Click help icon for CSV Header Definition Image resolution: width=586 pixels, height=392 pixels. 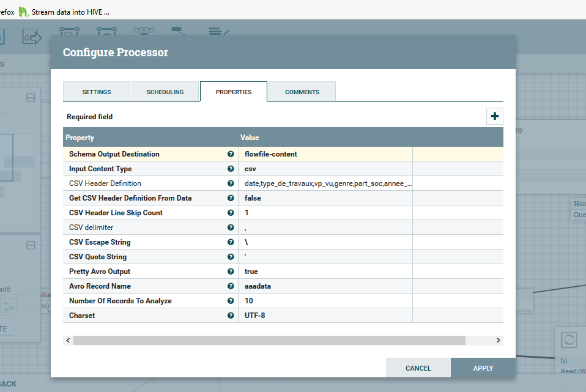tap(231, 183)
